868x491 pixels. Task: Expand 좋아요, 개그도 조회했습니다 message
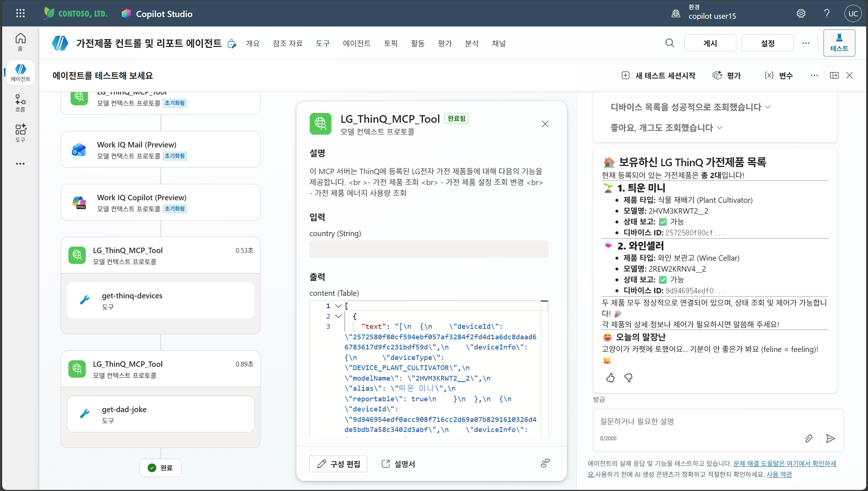click(x=666, y=128)
